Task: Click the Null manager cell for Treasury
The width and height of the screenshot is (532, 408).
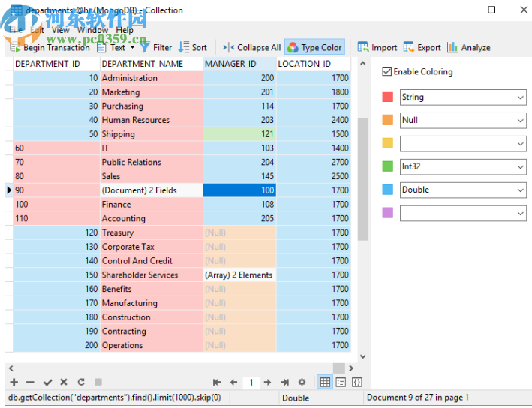Action: pos(239,233)
